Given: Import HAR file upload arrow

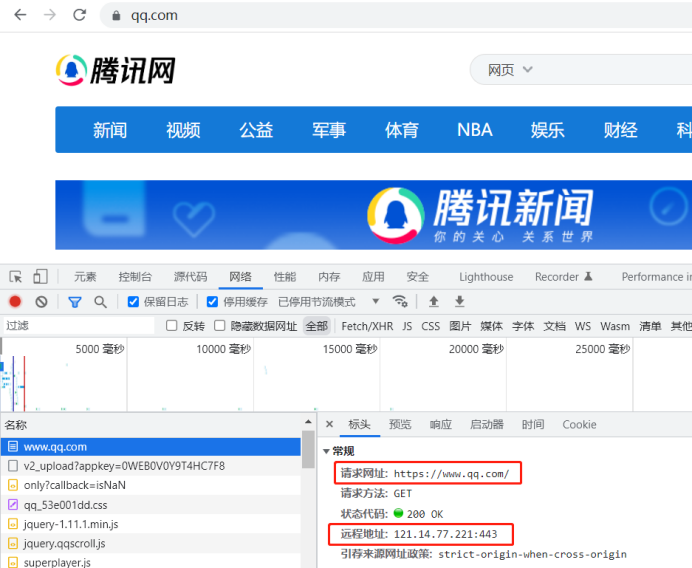Looking at the screenshot, I should coord(434,301).
